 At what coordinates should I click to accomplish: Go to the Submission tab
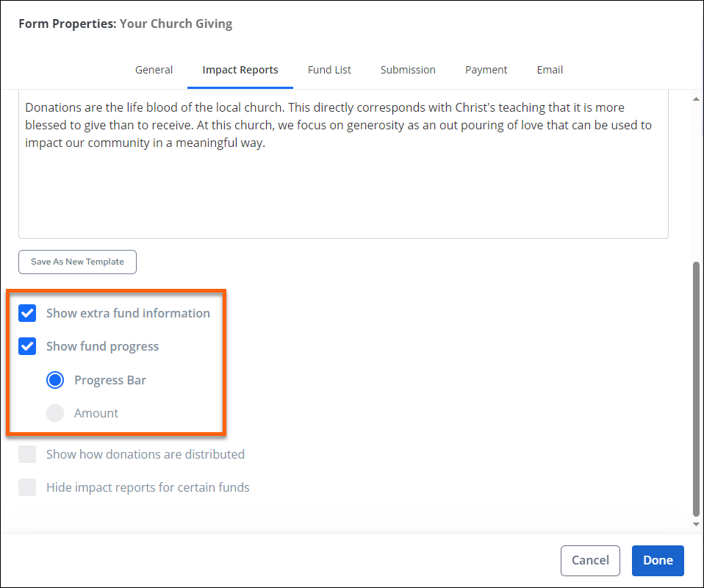point(408,70)
